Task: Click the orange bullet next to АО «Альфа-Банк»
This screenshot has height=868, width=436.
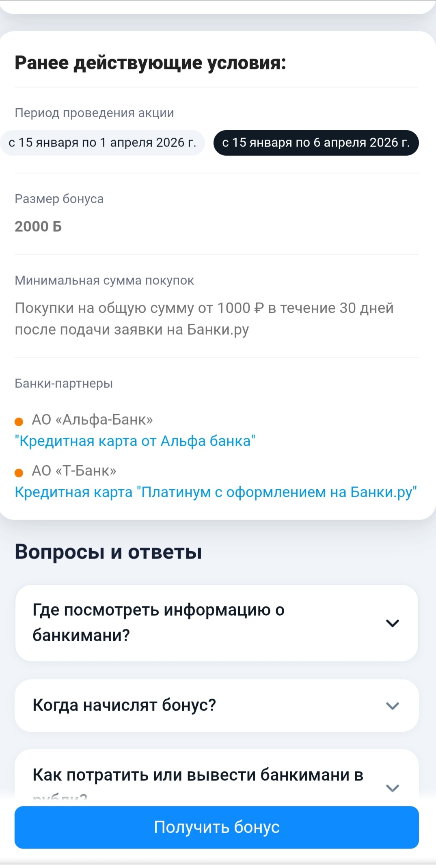Action: tap(19, 422)
